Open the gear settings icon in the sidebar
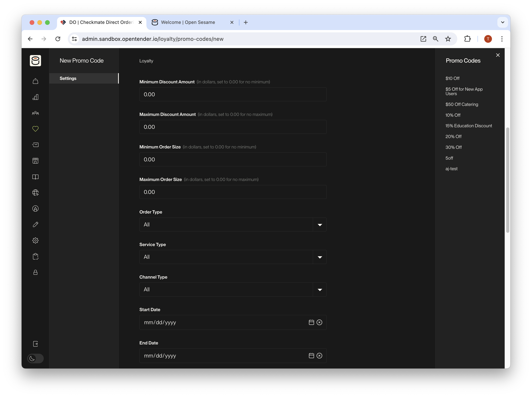The height and width of the screenshot is (397, 532). (x=35, y=240)
